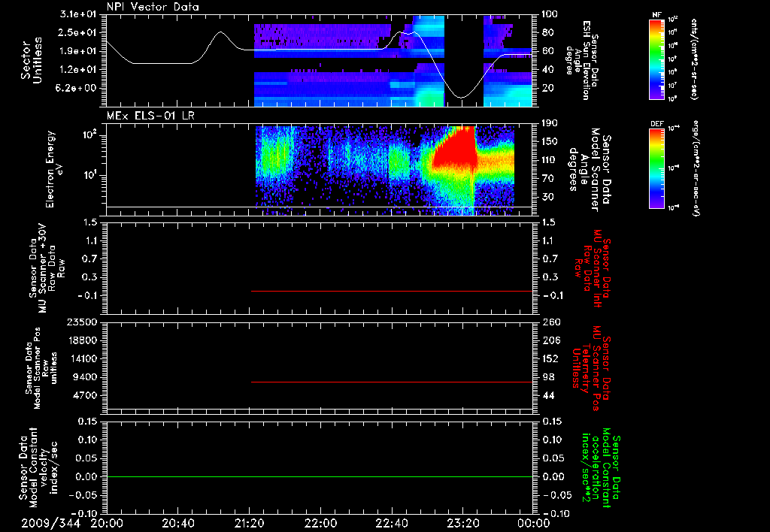Click the 2.5e+01 sector tick label
Image resolution: width=770 pixels, height=532 pixels.
click(77, 32)
